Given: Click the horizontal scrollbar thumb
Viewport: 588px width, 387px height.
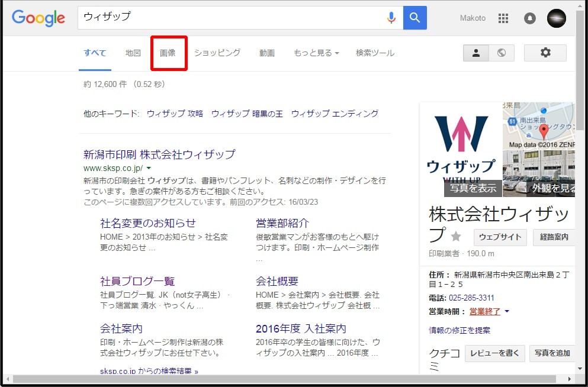Looking at the screenshot, I should (285, 379).
